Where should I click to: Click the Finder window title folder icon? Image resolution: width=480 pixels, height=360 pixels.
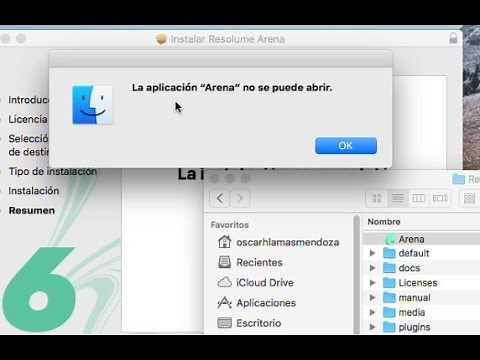click(458, 179)
